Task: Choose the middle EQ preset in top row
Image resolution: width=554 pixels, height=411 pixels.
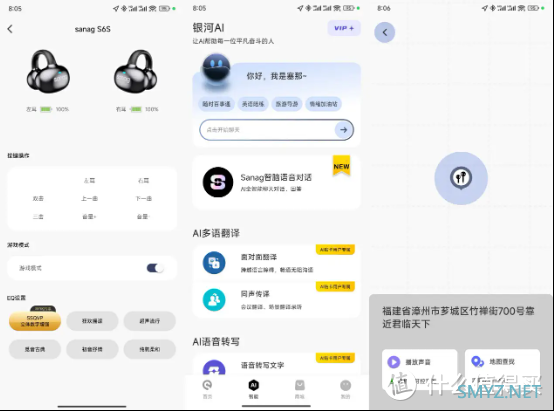Action: (92, 321)
